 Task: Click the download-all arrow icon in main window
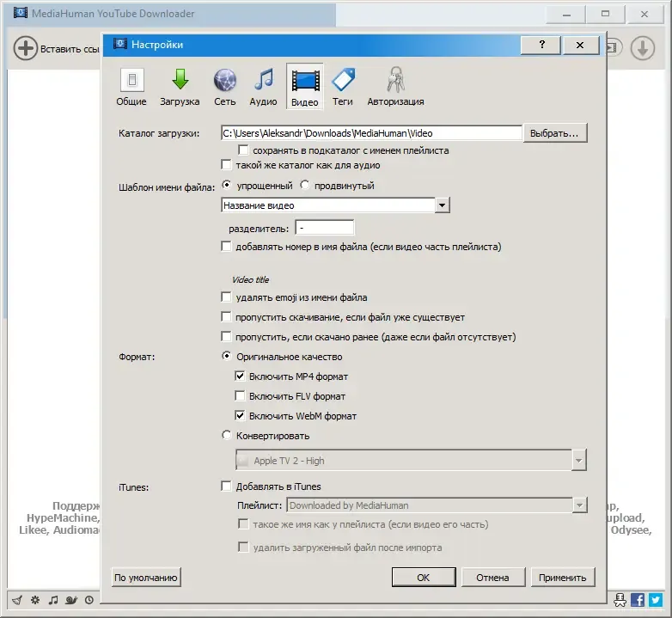(x=643, y=48)
